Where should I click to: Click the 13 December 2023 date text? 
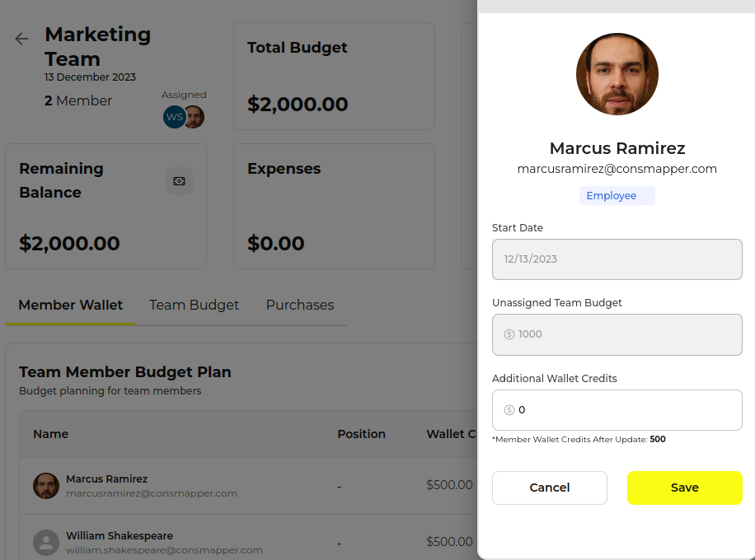tap(90, 77)
